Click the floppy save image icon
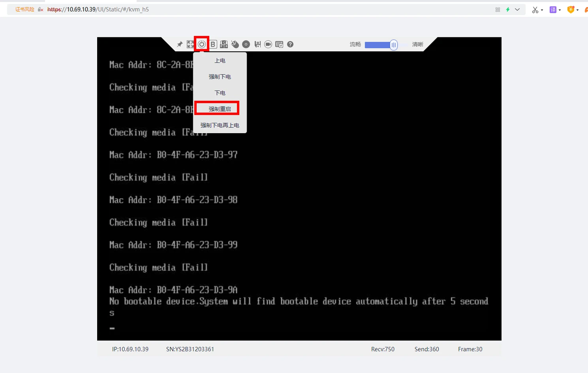588x373 pixels. (x=257, y=44)
